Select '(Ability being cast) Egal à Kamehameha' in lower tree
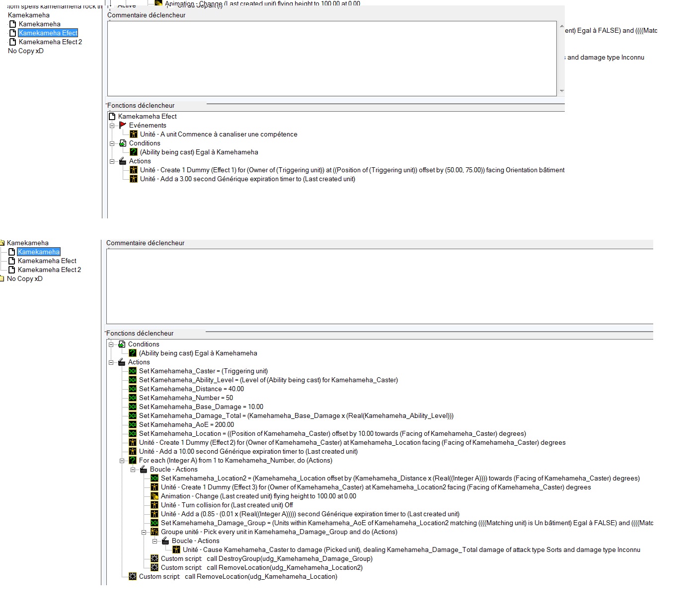The height and width of the screenshot is (616, 688). click(198, 353)
